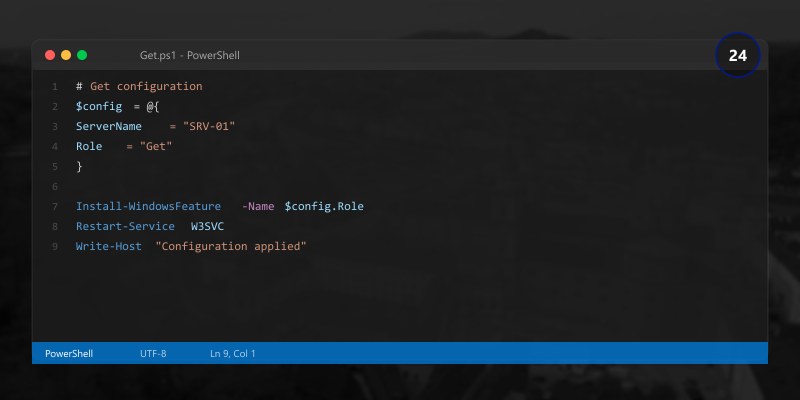Click the green maximize window dot

pos(82,55)
